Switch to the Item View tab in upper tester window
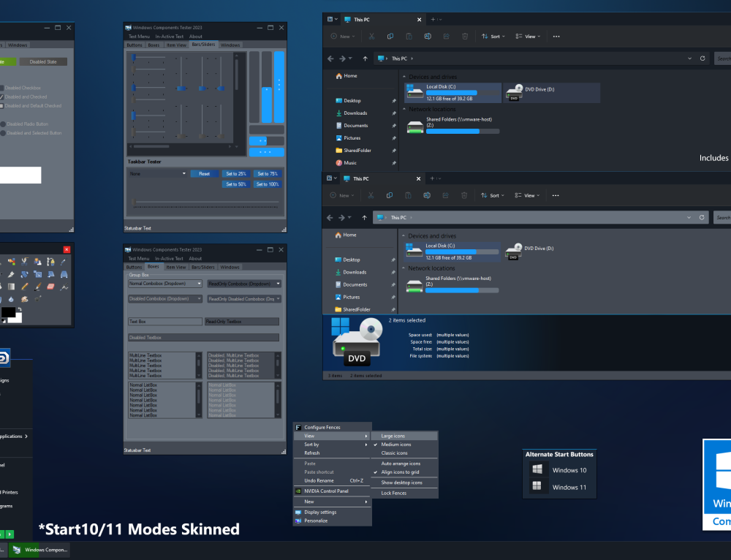The height and width of the screenshot is (560, 731). click(x=176, y=45)
